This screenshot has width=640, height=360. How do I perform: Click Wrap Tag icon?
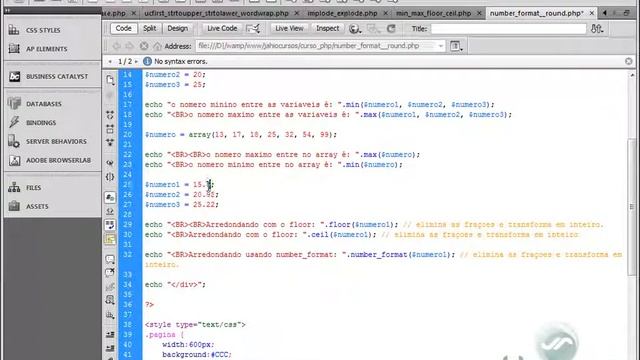[110, 287]
